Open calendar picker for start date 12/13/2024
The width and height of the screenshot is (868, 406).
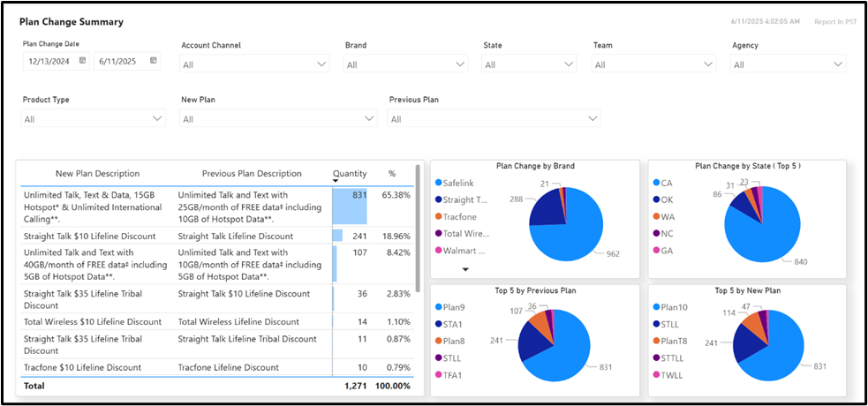82,61
